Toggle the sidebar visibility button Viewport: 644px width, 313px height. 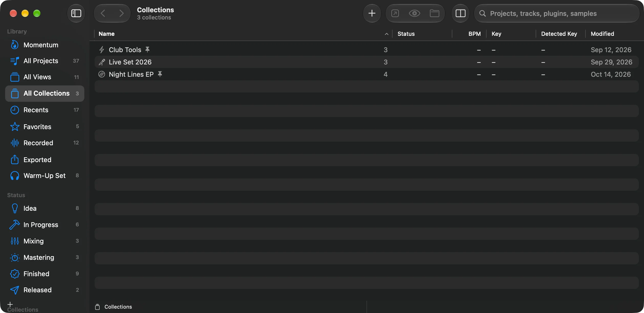(x=76, y=13)
